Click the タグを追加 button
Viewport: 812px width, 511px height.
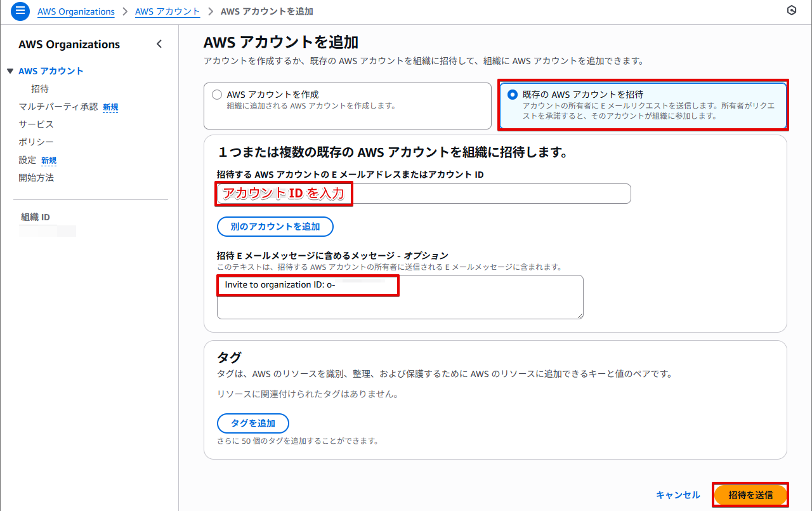pyautogui.click(x=252, y=423)
